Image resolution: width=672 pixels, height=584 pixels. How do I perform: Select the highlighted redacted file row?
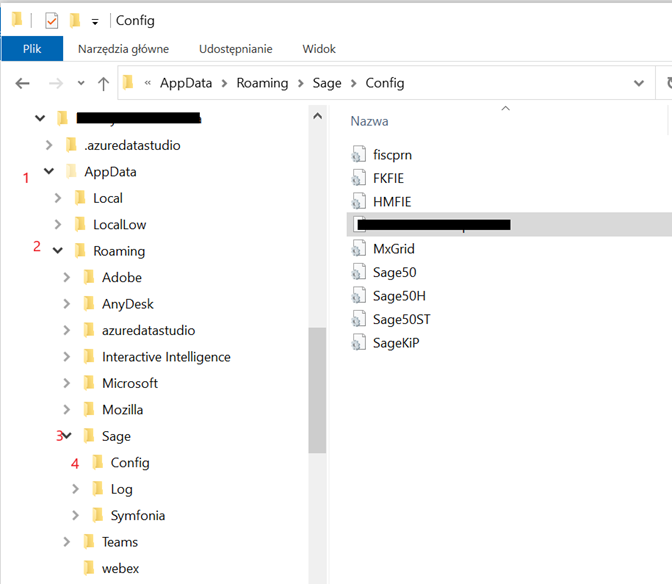(509, 225)
